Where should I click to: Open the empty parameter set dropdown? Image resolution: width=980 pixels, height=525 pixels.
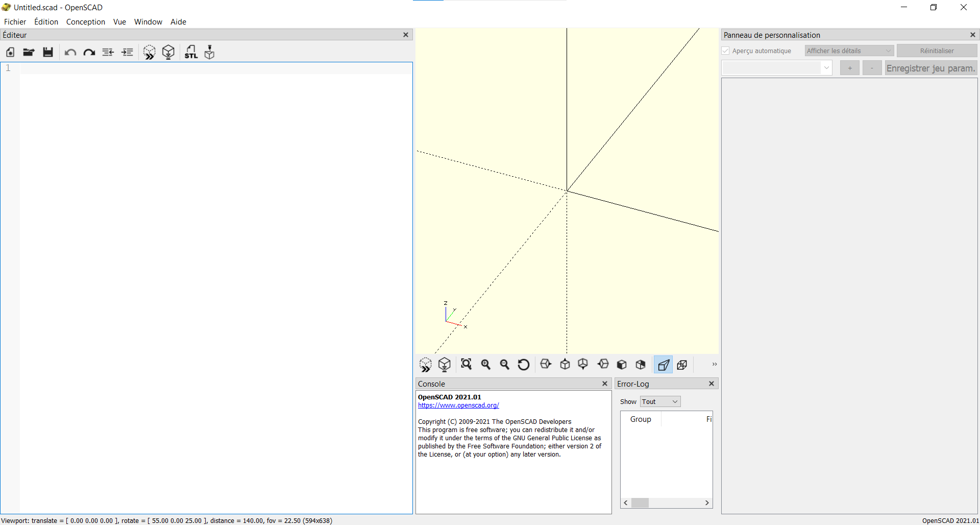[777, 68]
